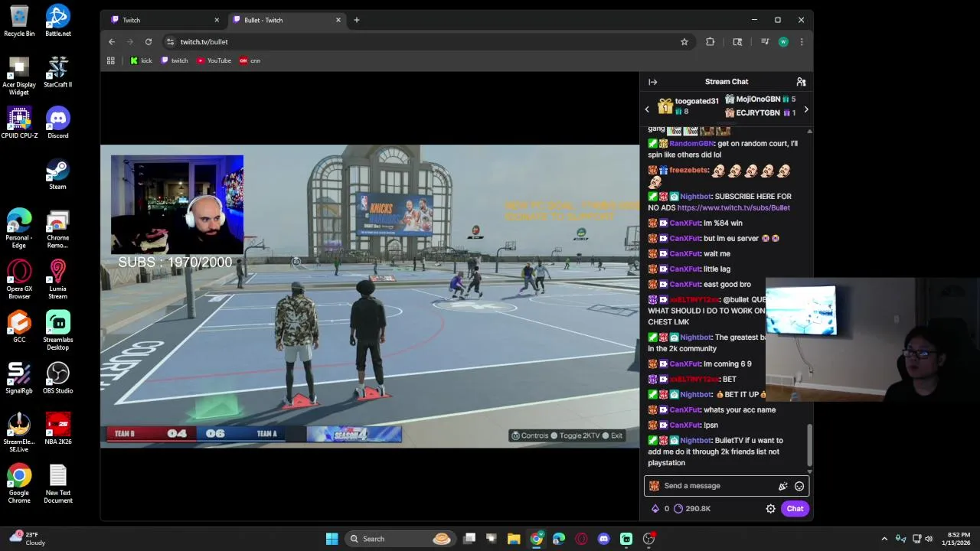Show next gift leaderboard entries

click(805, 109)
